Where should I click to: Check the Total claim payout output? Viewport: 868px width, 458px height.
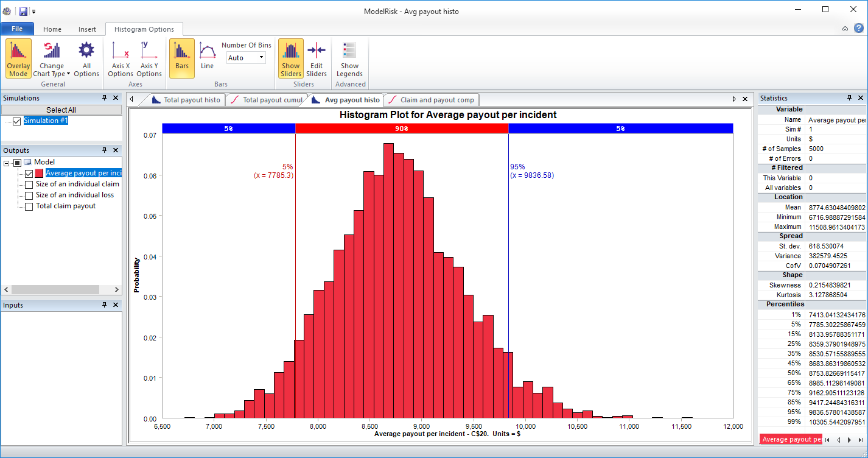point(29,206)
